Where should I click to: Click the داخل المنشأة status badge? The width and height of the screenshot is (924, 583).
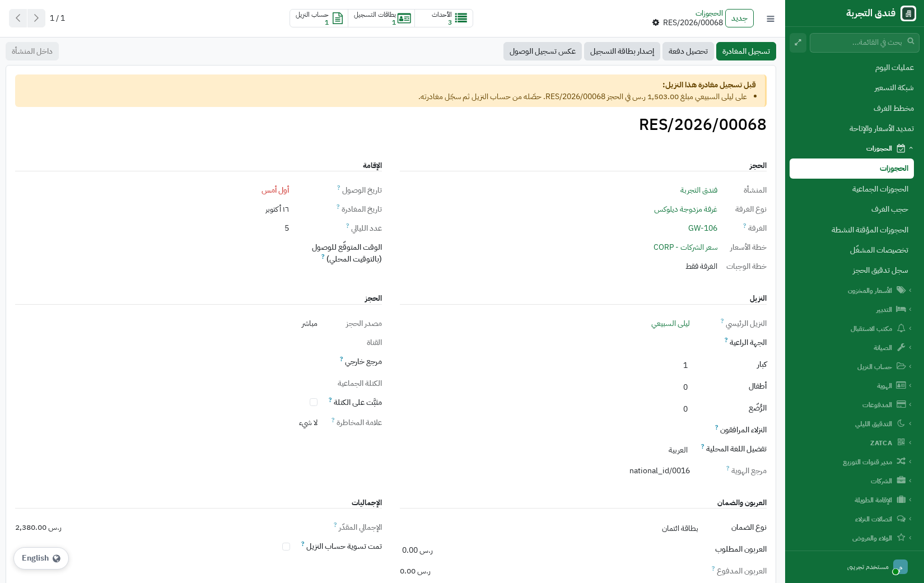pyautogui.click(x=32, y=52)
